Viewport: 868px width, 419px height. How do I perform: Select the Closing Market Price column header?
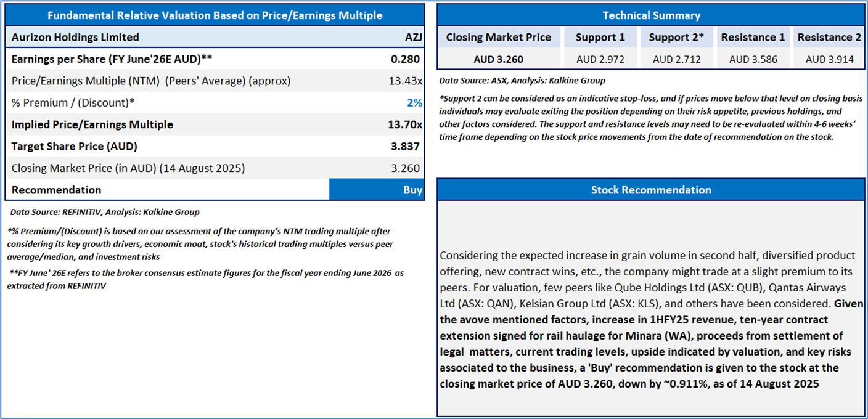point(499,38)
